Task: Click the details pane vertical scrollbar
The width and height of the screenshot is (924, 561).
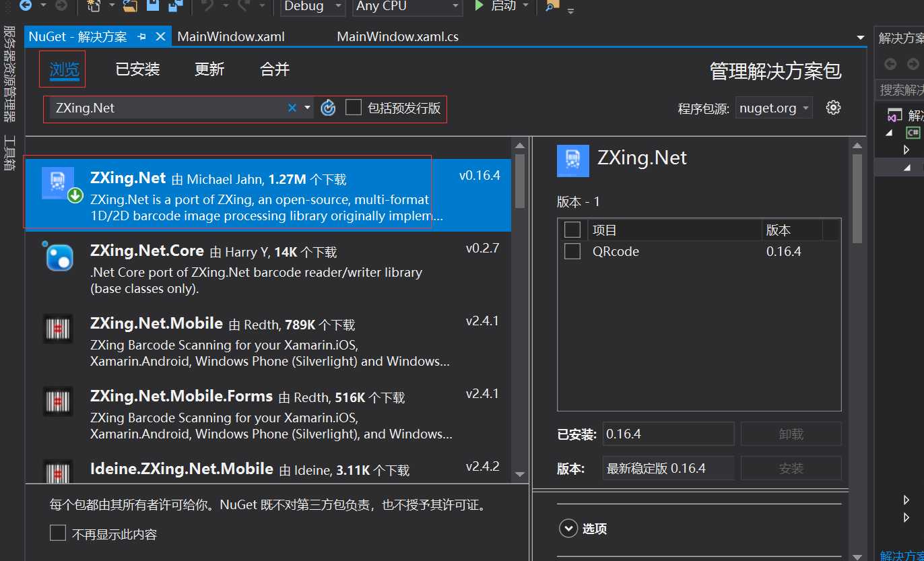Action: 857,198
